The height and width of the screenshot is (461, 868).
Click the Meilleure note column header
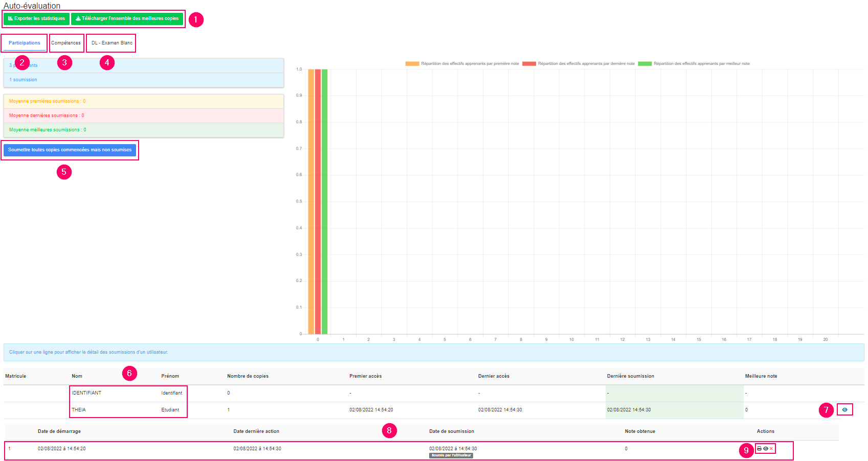(761, 376)
